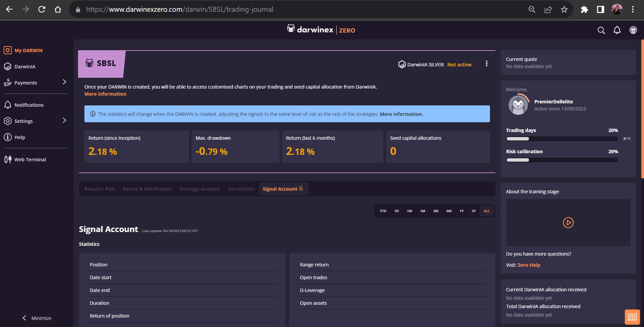Select the ALL time range
The image size is (644, 327).
tap(487, 211)
